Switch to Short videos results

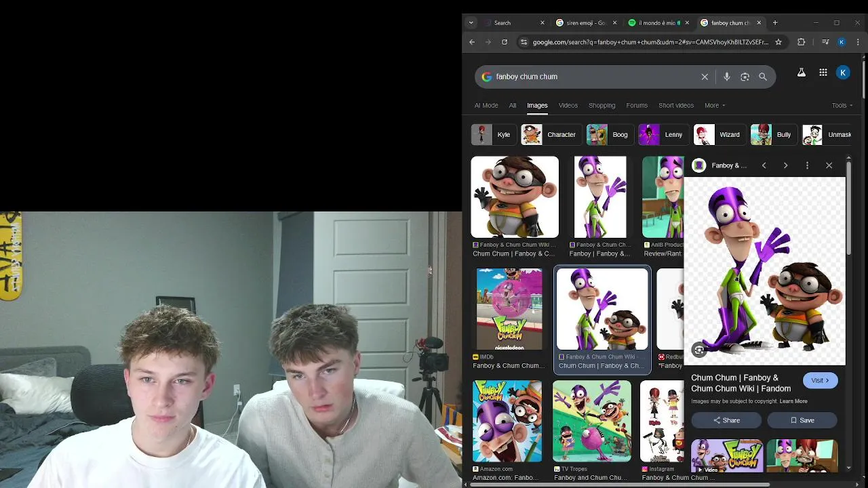coord(676,106)
